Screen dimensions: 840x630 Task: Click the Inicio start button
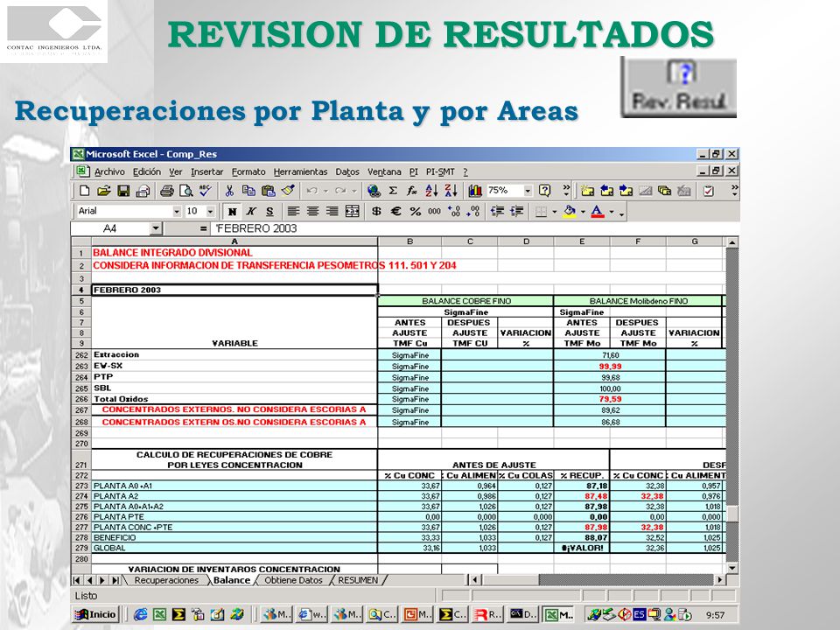95,614
